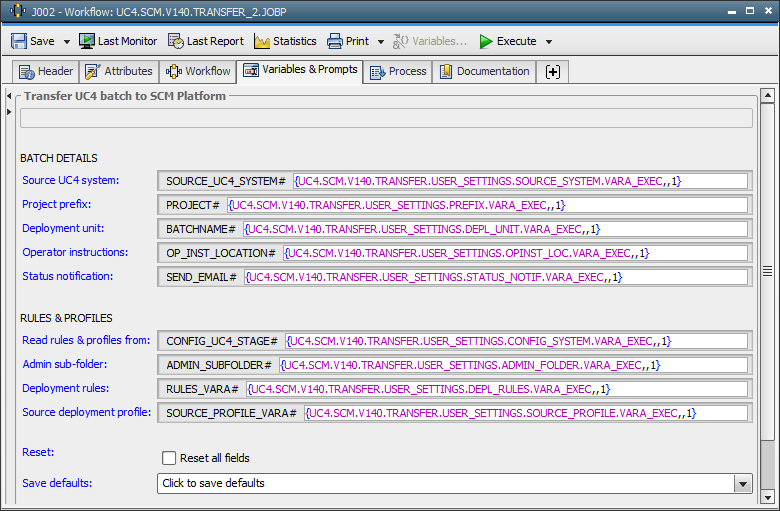Viewport: 780px width, 511px height.
Task: Click the Admin sub-folder label
Action: click(x=65, y=364)
